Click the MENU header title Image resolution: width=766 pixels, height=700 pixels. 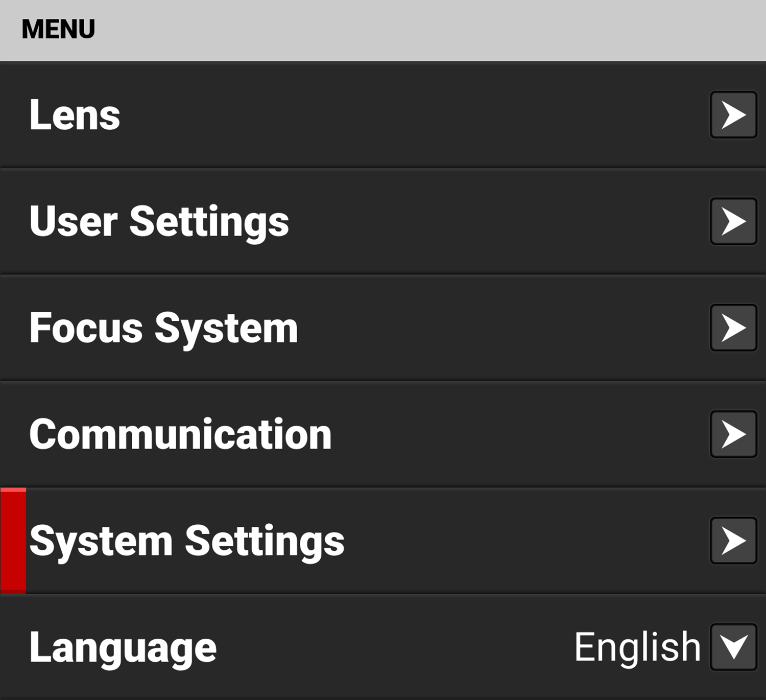58,29
